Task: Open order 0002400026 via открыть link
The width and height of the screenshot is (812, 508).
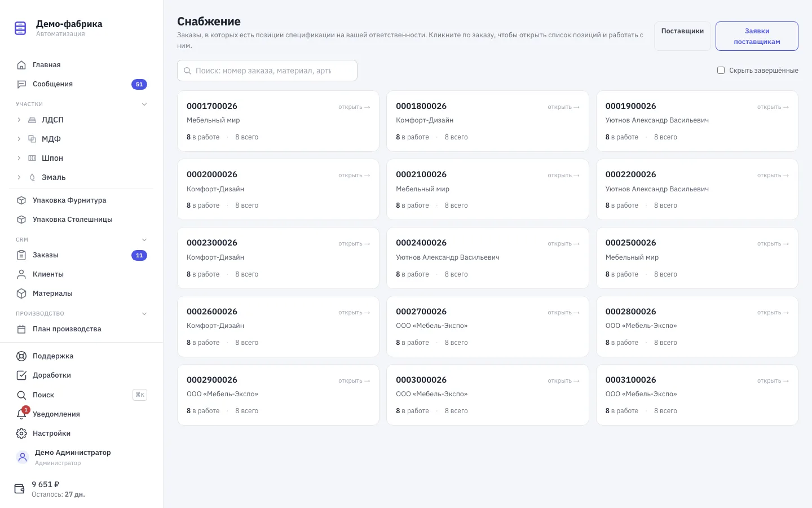Action: 563,244
